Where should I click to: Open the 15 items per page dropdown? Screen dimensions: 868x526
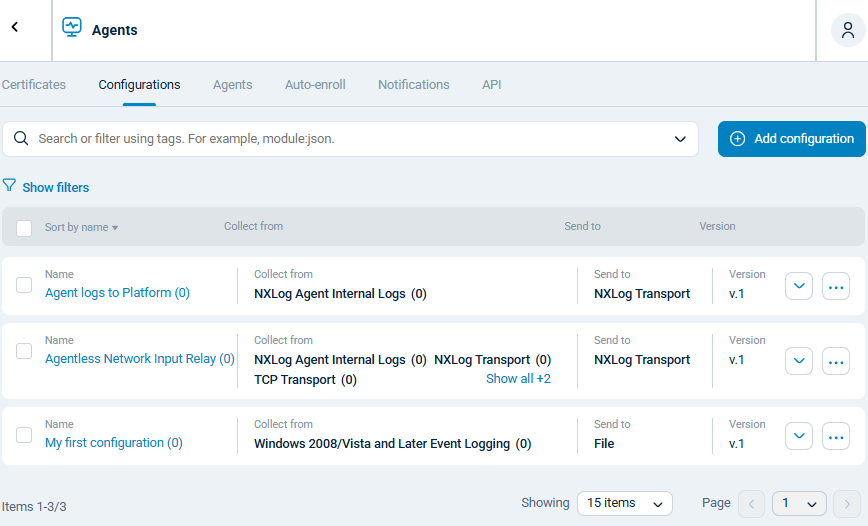(624, 503)
